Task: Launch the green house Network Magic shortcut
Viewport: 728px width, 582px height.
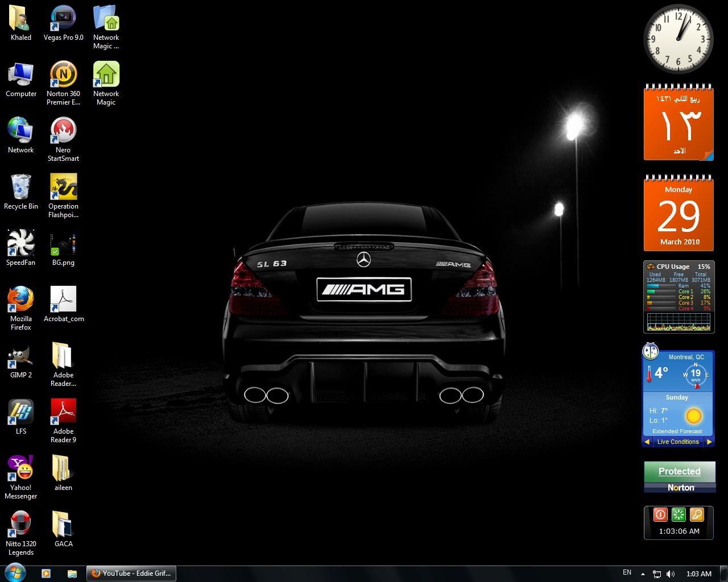Action: (x=106, y=84)
